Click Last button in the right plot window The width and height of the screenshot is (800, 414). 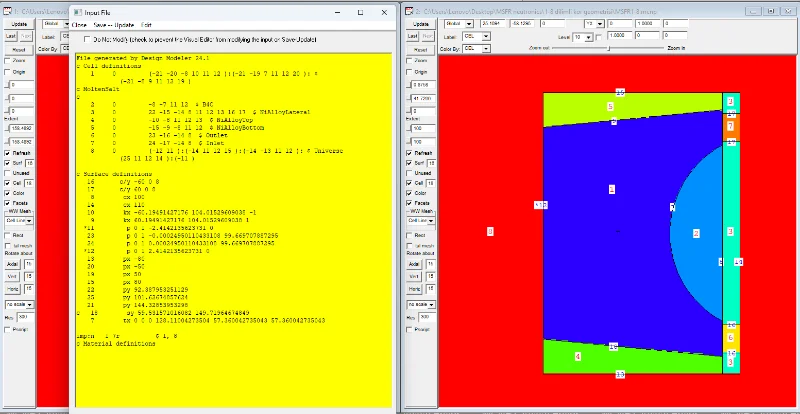pos(411,34)
